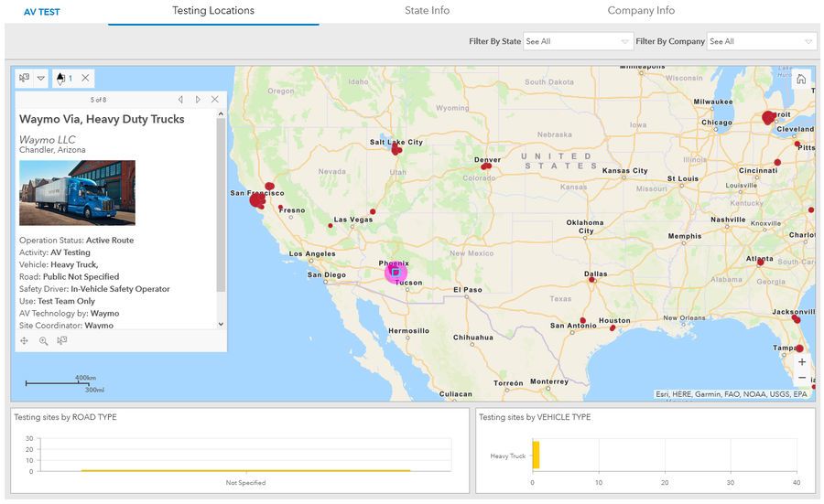
Task: Click the popup title Waymo Via, Heavy Duty Trucks
Action: pyautogui.click(x=102, y=119)
